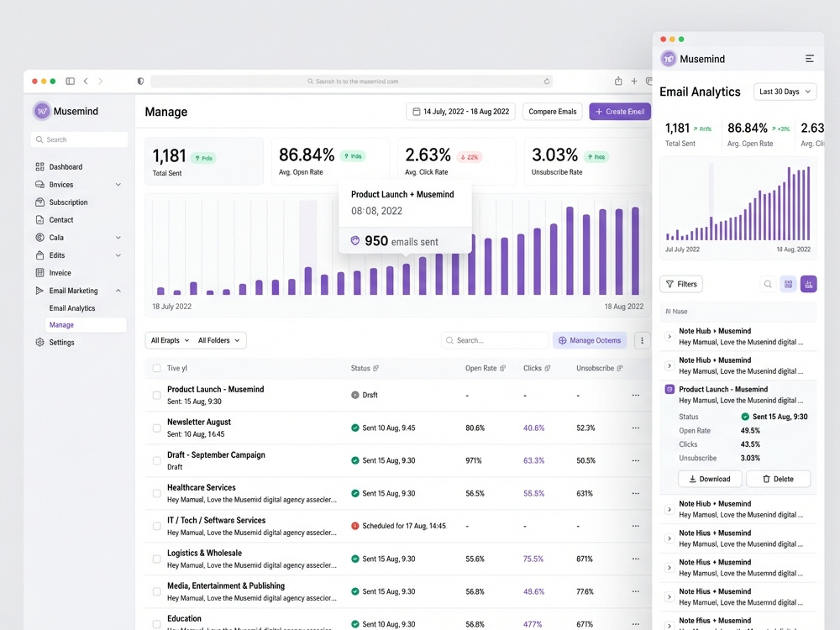Image resolution: width=840 pixels, height=630 pixels.
Task: Click the search icon in Email Analytics panel
Action: 768,284
